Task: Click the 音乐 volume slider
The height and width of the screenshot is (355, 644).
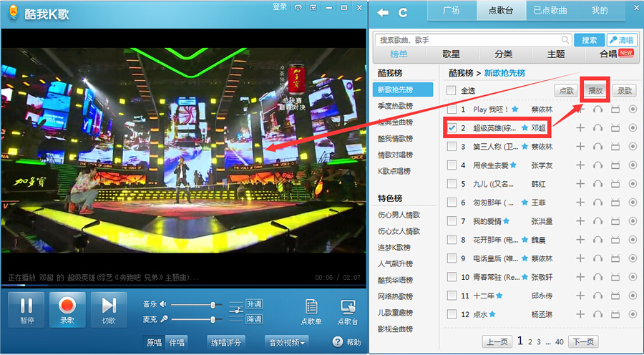Action: tap(193, 304)
